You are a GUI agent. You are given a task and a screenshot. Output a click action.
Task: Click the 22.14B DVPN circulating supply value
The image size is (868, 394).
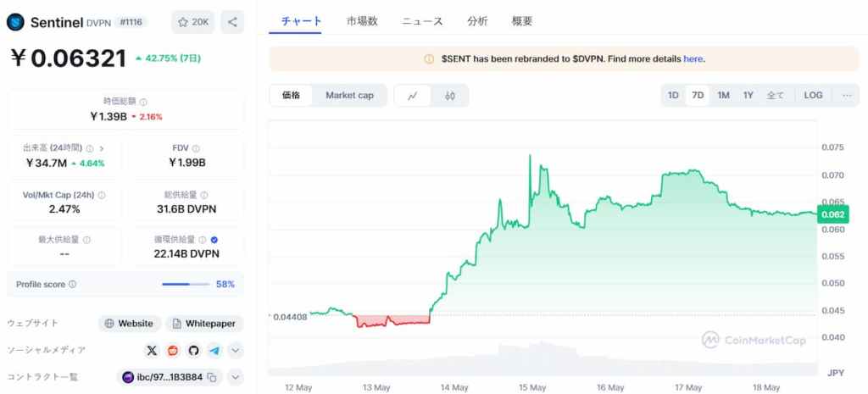pyautogui.click(x=186, y=254)
